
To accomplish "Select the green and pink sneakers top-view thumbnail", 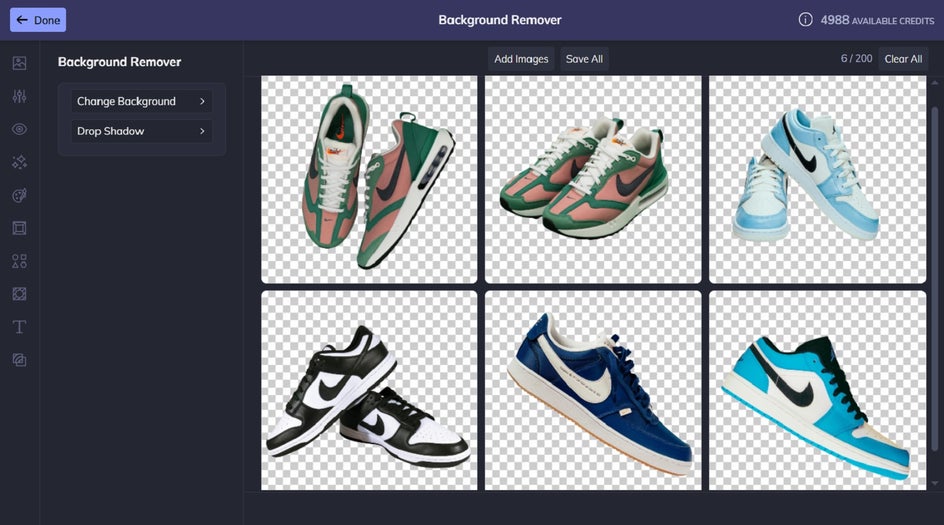I will pyautogui.click(x=369, y=179).
